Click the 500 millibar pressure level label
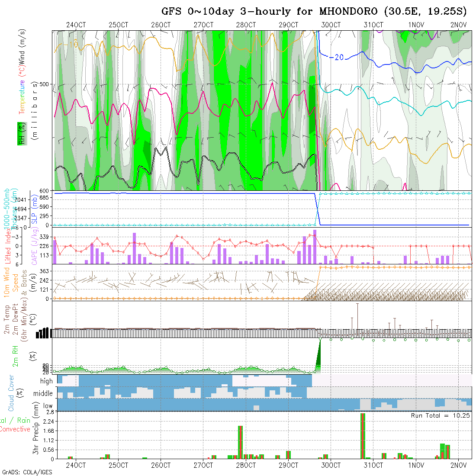Screen dimensions: 476x476 (x=45, y=84)
